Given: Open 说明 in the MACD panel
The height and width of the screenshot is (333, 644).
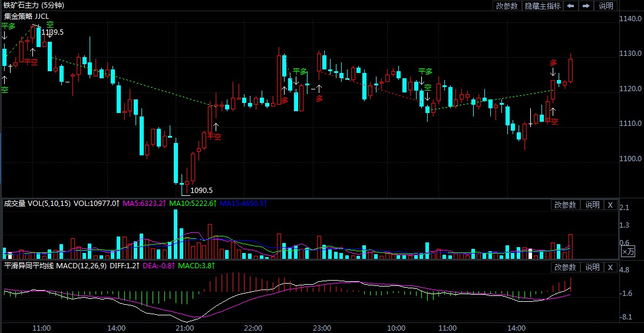Looking at the screenshot, I should pyautogui.click(x=592, y=267).
